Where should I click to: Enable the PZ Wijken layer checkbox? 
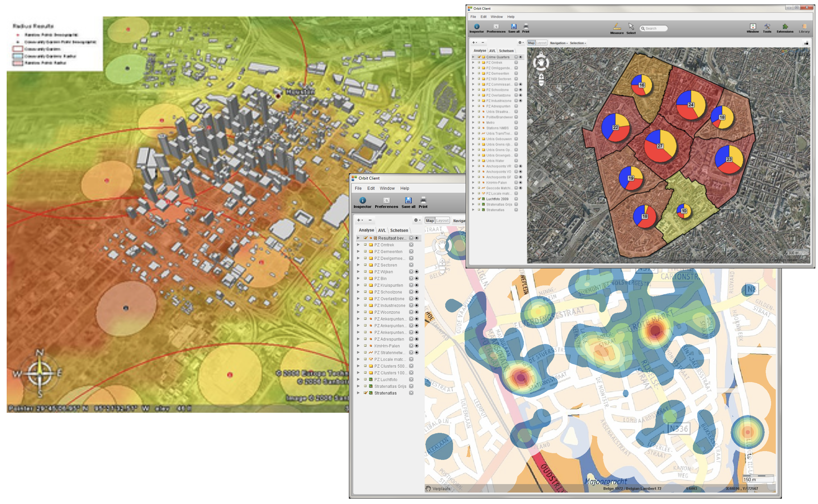click(x=365, y=272)
